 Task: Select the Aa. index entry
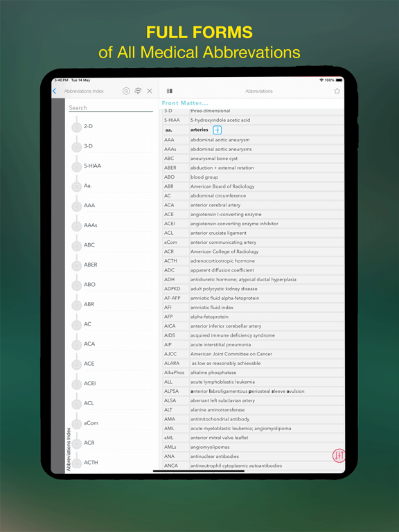click(87, 186)
